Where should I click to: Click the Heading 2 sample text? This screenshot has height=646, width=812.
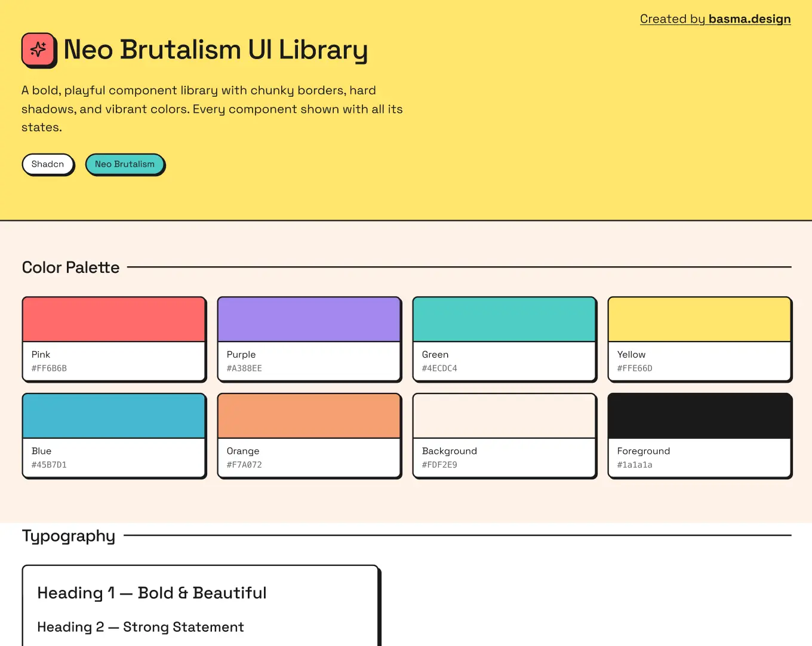(140, 627)
